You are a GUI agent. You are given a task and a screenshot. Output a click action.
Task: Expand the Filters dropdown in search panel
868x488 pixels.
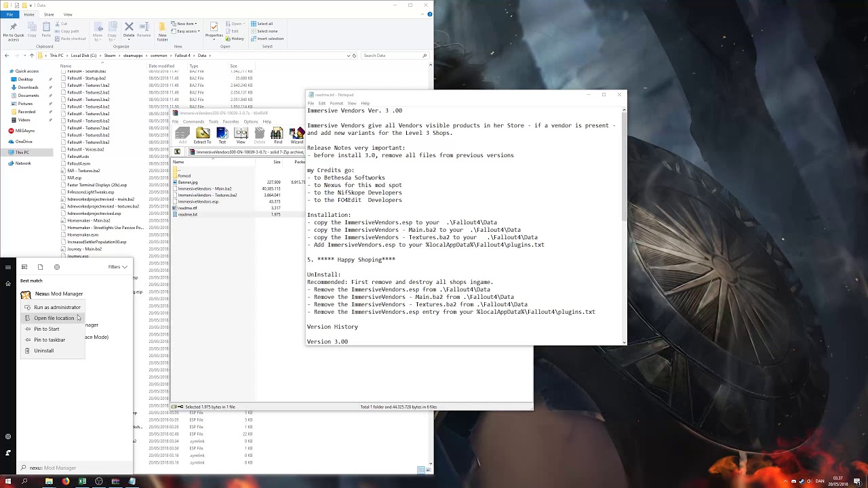coord(117,267)
